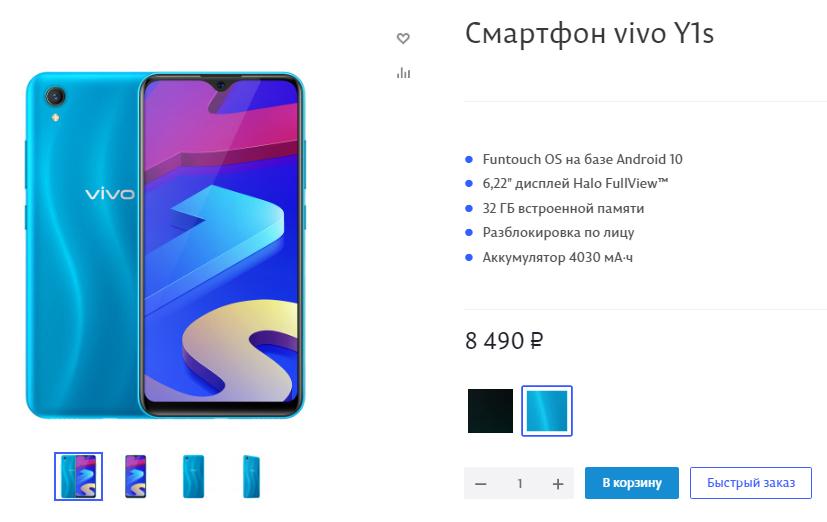The image size is (827, 522).
Task: Click Funtouch OS на базе Android 10 feature
Action: tap(582, 159)
